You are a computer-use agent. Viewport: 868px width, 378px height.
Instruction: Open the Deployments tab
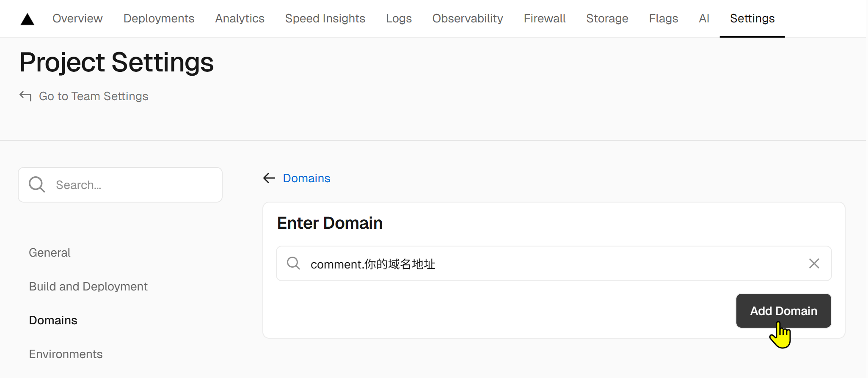pyautogui.click(x=159, y=19)
